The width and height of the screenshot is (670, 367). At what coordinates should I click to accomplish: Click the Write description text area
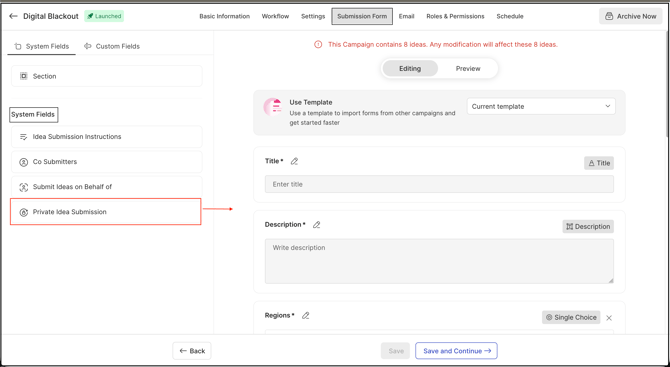(439, 261)
